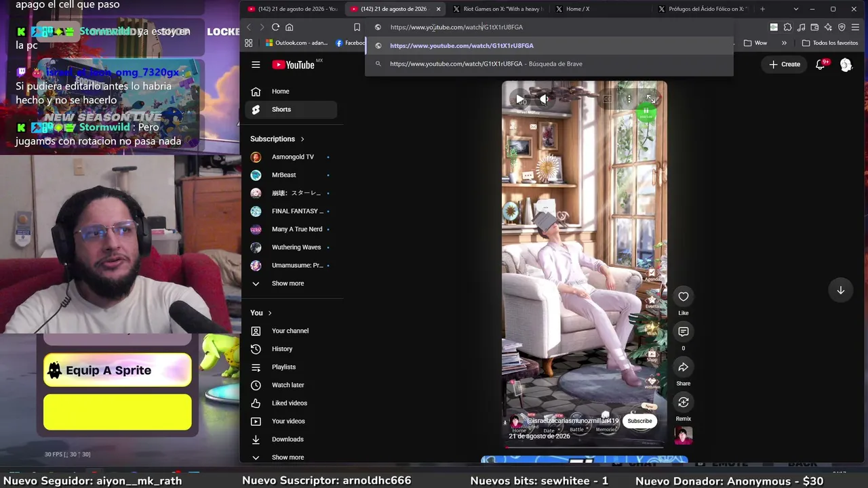Open the FINAL FANTASY subscription channel

point(290,211)
